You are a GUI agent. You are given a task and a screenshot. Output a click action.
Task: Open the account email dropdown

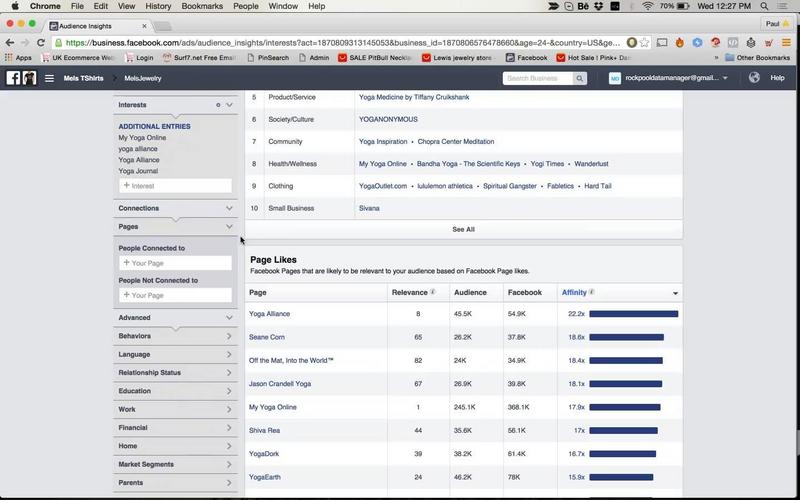coord(668,78)
